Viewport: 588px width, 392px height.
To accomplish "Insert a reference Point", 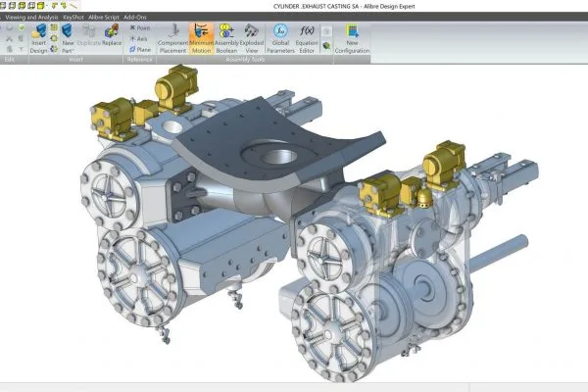I will pos(140,27).
